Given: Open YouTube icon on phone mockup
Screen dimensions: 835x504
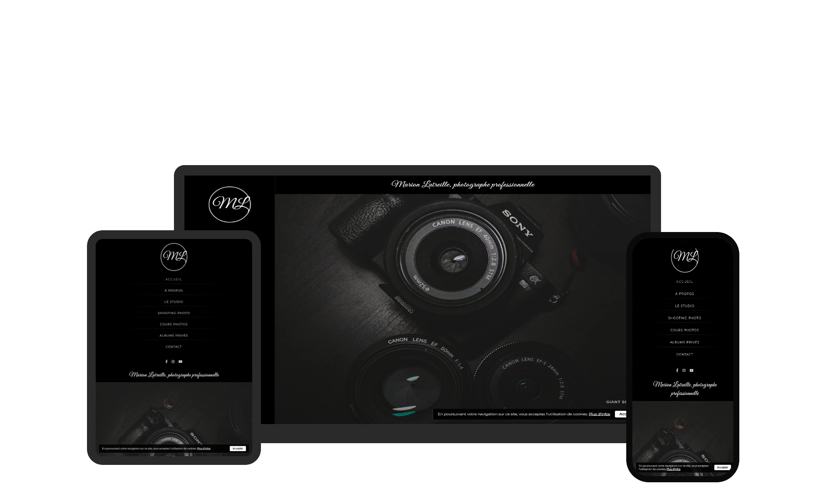Looking at the screenshot, I should click(691, 371).
